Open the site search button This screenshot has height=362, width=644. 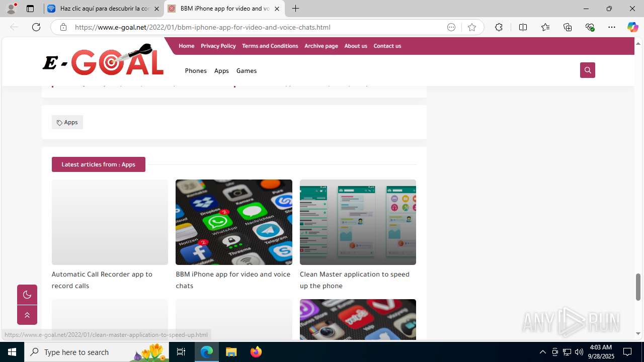tap(587, 70)
